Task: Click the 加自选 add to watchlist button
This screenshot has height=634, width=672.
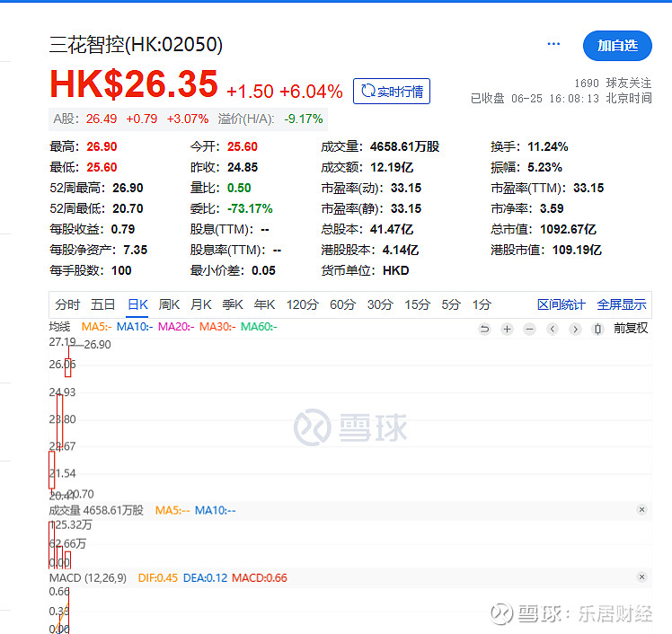Action: [617, 46]
